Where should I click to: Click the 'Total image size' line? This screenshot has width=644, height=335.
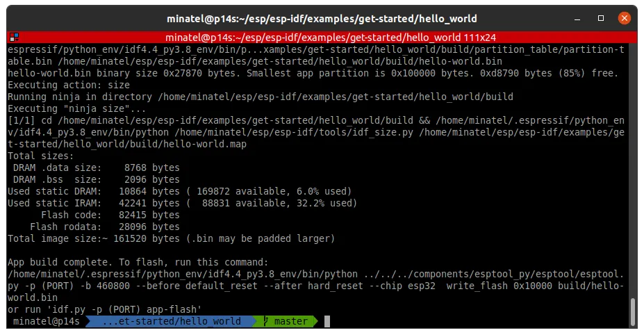171,238
